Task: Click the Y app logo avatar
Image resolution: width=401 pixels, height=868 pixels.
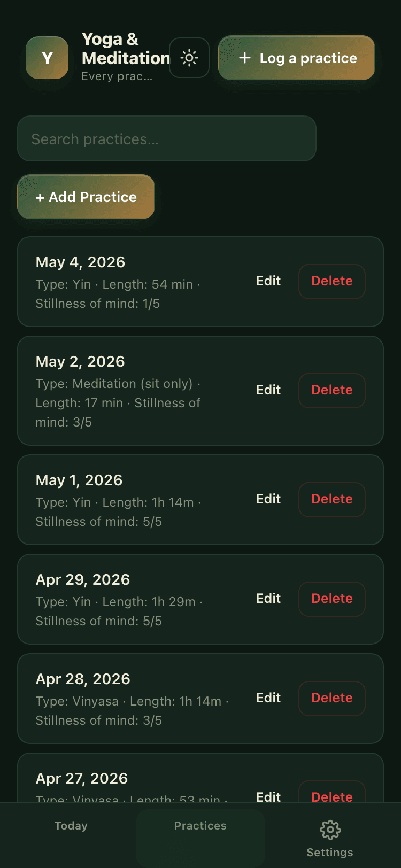Action: click(47, 58)
